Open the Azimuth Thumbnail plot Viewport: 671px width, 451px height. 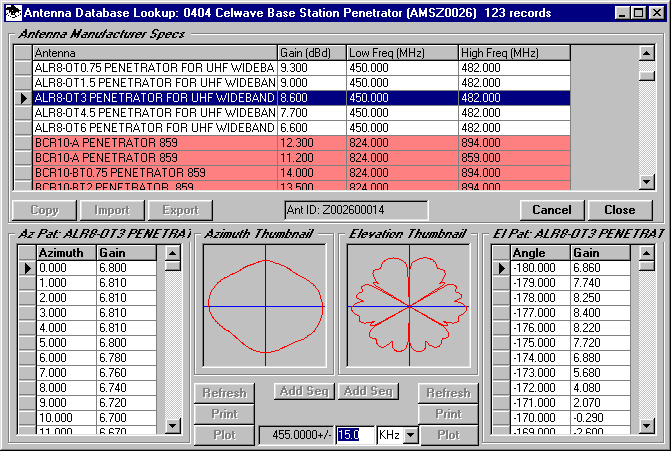pos(265,306)
